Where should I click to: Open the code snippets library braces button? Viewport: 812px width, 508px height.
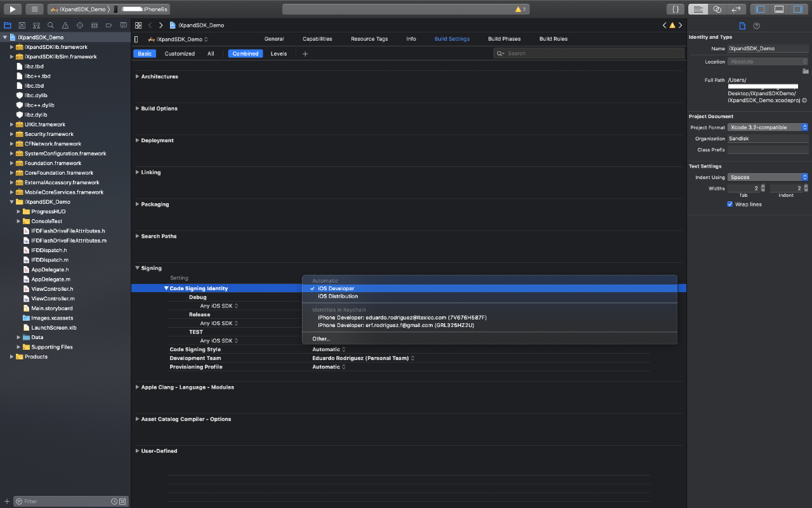pyautogui.click(x=676, y=9)
